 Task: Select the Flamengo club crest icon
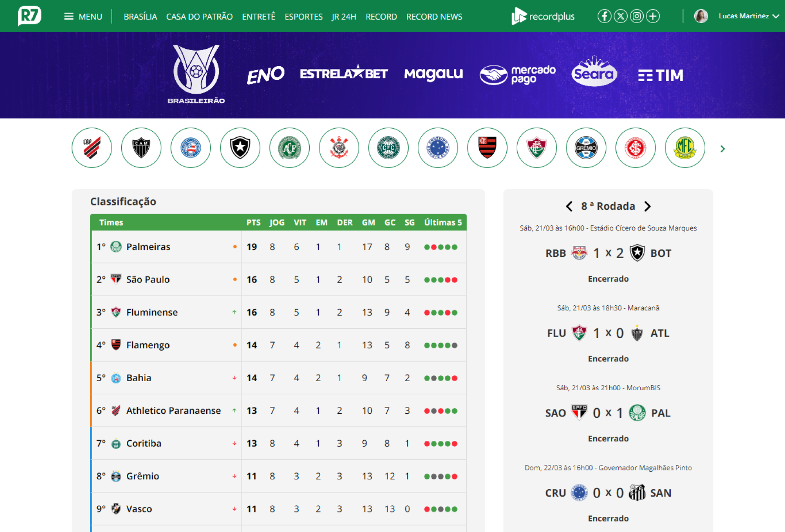[x=487, y=148]
